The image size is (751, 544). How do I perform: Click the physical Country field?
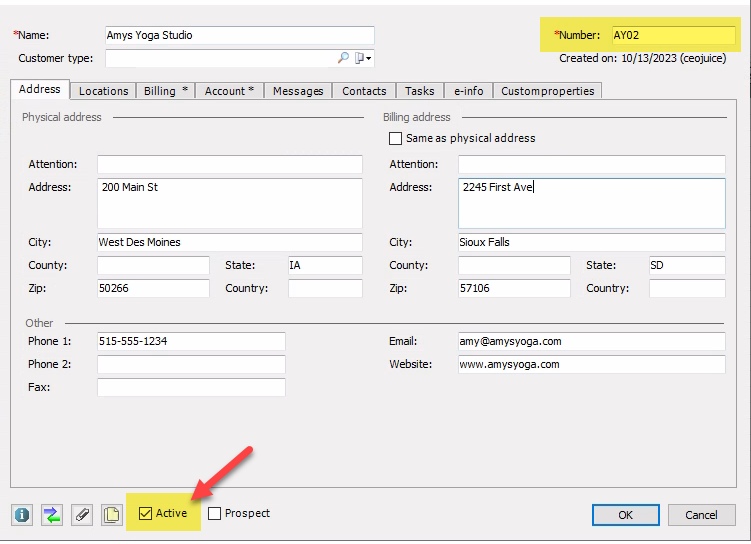(325, 288)
